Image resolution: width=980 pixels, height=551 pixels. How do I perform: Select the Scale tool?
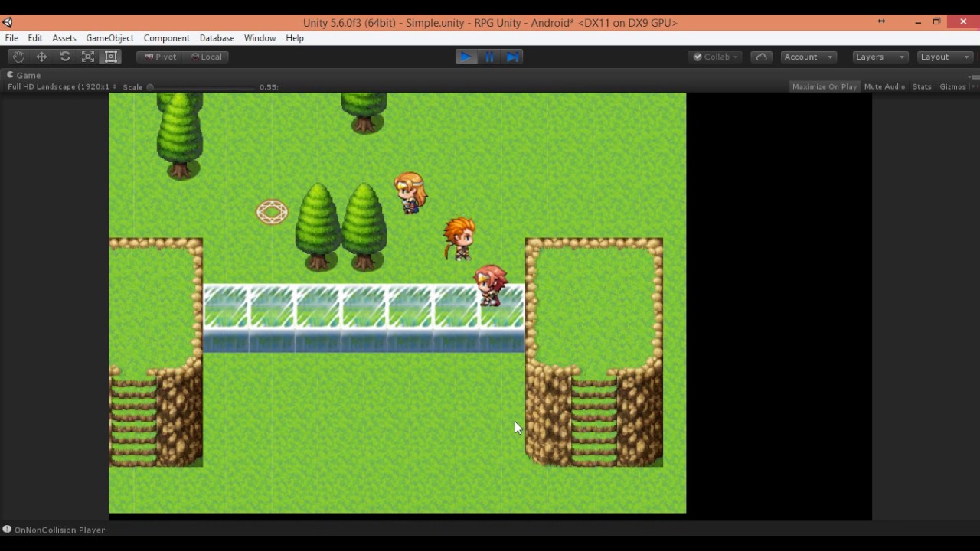coord(88,57)
